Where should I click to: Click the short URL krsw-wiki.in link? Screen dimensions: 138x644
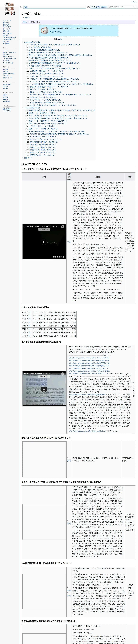point(7,109)
